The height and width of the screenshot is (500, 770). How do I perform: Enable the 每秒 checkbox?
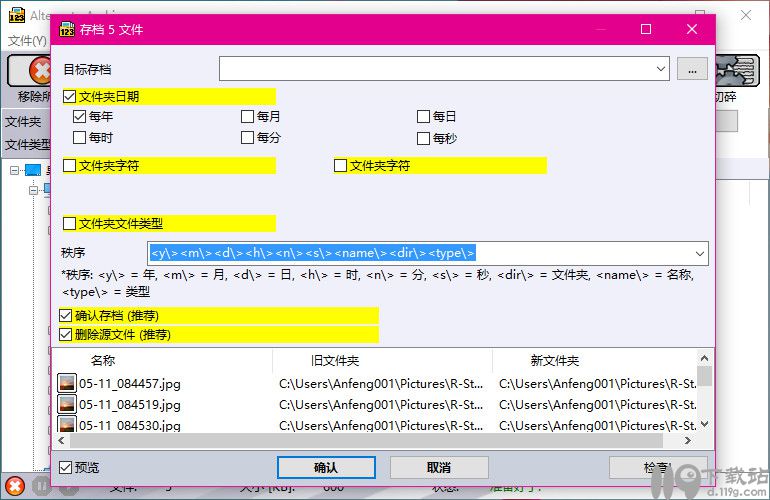[423, 139]
